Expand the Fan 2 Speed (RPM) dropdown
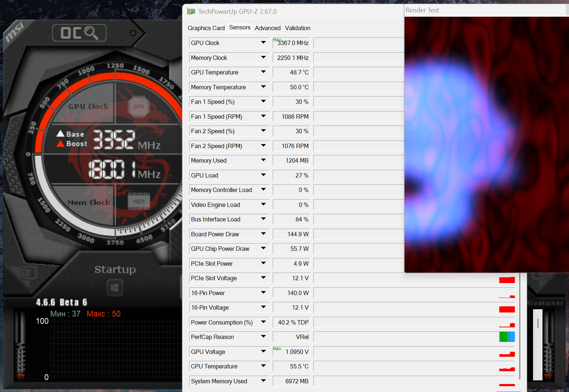Image resolution: width=569 pixels, height=392 pixels. pos(264,146)
